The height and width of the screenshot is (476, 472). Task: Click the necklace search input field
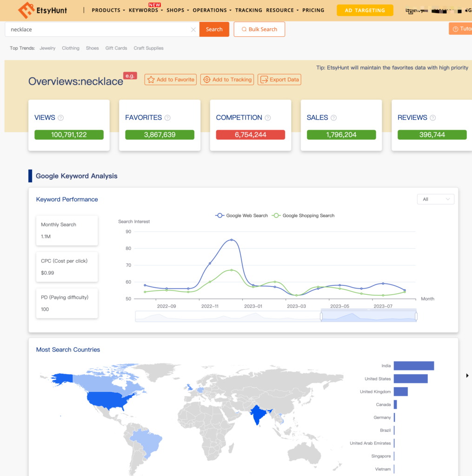[98, 29]
